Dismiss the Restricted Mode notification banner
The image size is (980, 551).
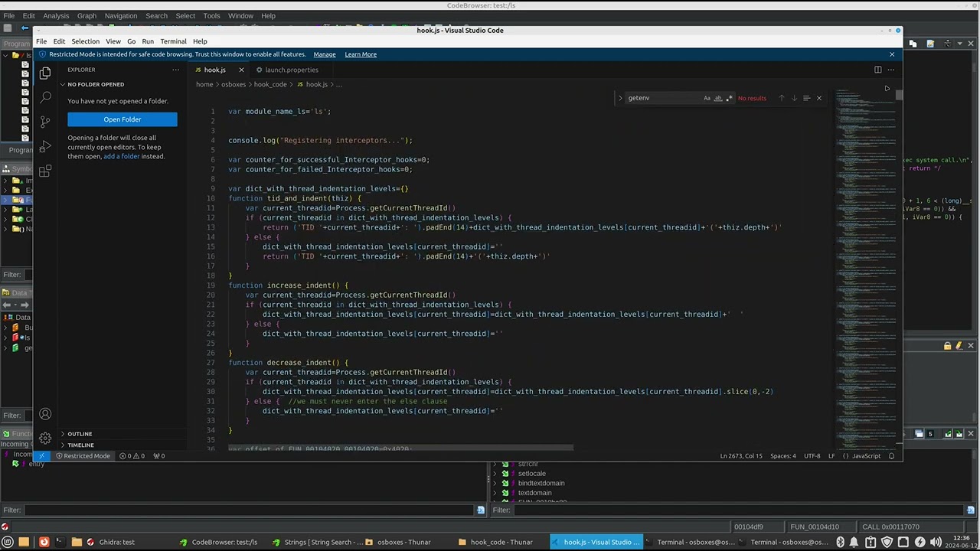891,54
